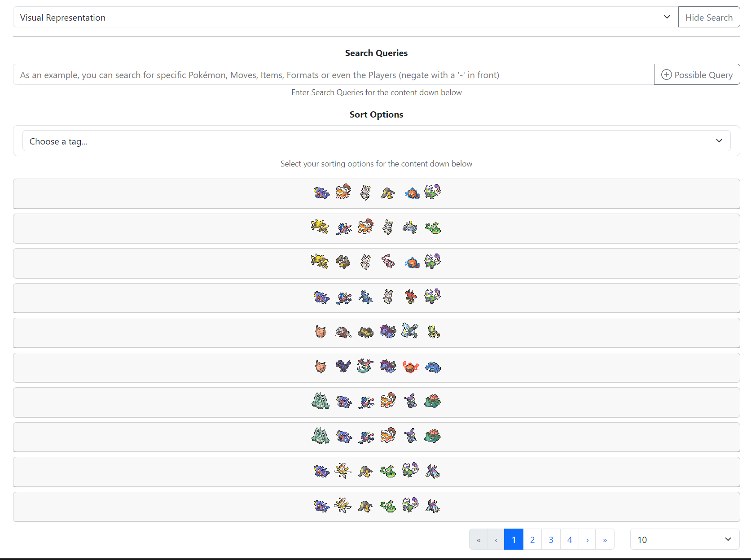Select the yellow Zeraora sprite
Image resolution: width=751 pixels, height=560 pixels.
pyautogui.click(x=433, y=332)
